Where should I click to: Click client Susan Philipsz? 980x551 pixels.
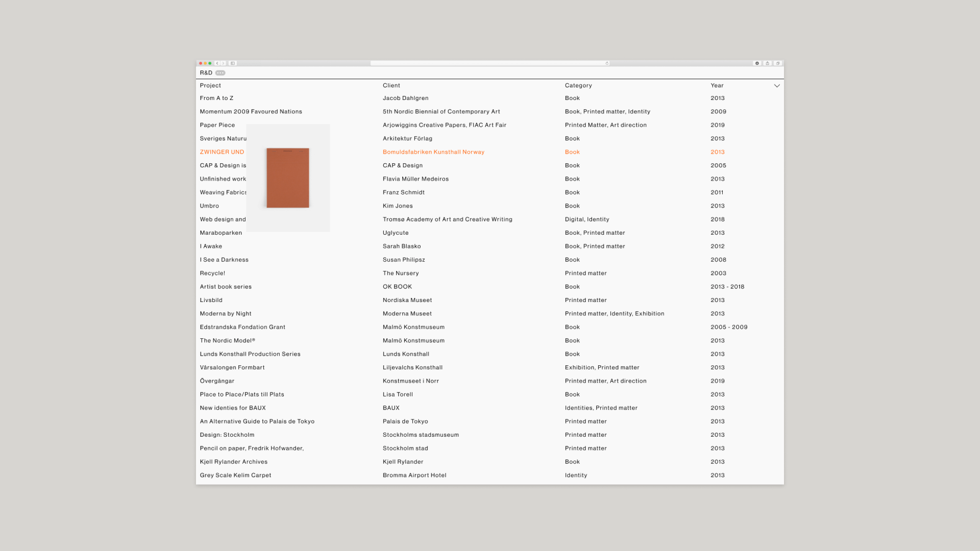(x=404, y=260)
